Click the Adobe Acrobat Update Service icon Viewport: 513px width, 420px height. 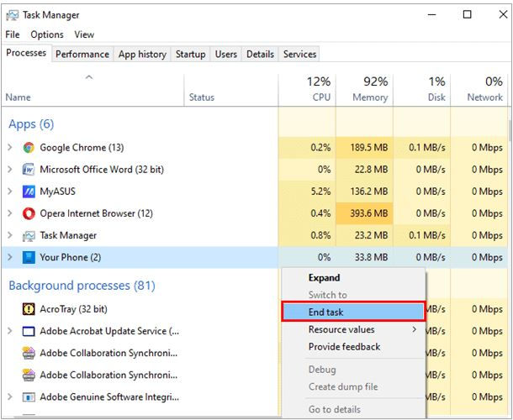click(x=29, y=332)
